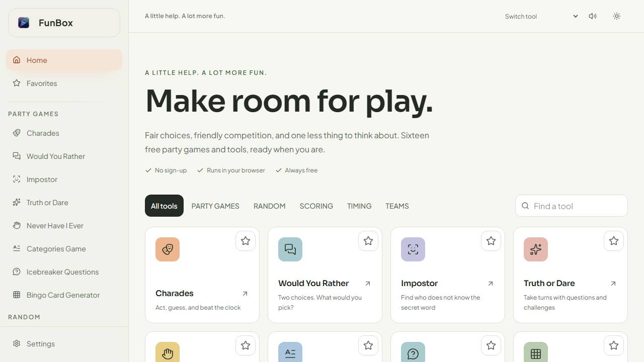Star the card with the yellow hand icon

tap(246, 345)
